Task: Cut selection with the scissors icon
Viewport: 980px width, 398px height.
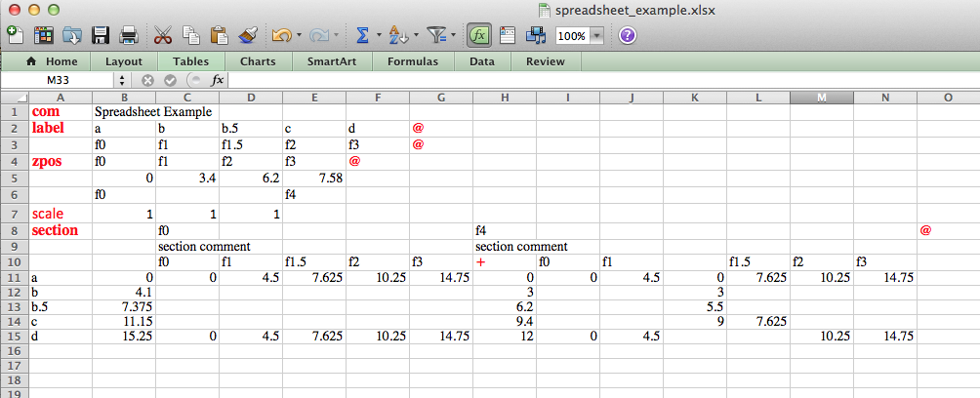Action: (163, 35)
